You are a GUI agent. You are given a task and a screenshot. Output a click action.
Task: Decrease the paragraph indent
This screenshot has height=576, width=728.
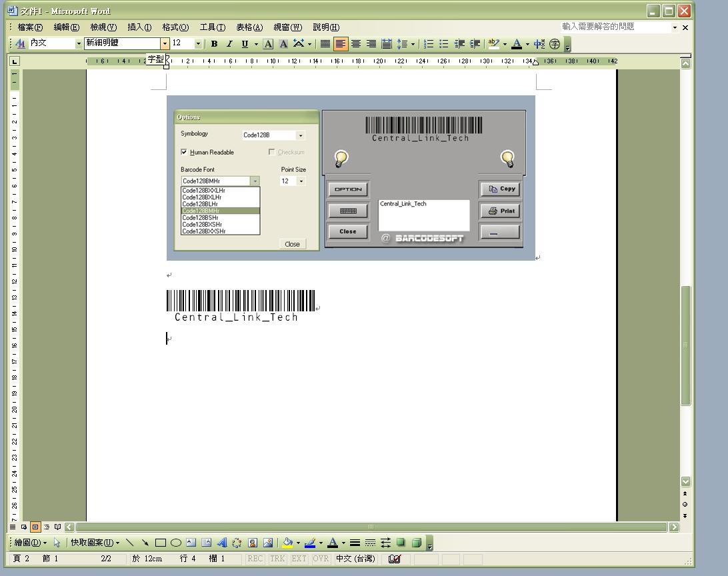[459, 43]
